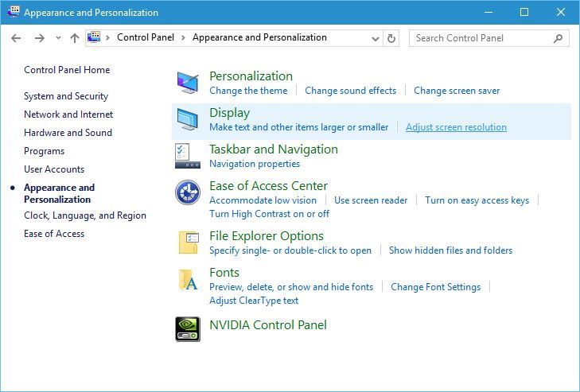Viewport: 580px width, 392px height.
Task: Select Appearance and Personalization in sidebar
Action: click(x=59, y=193)
